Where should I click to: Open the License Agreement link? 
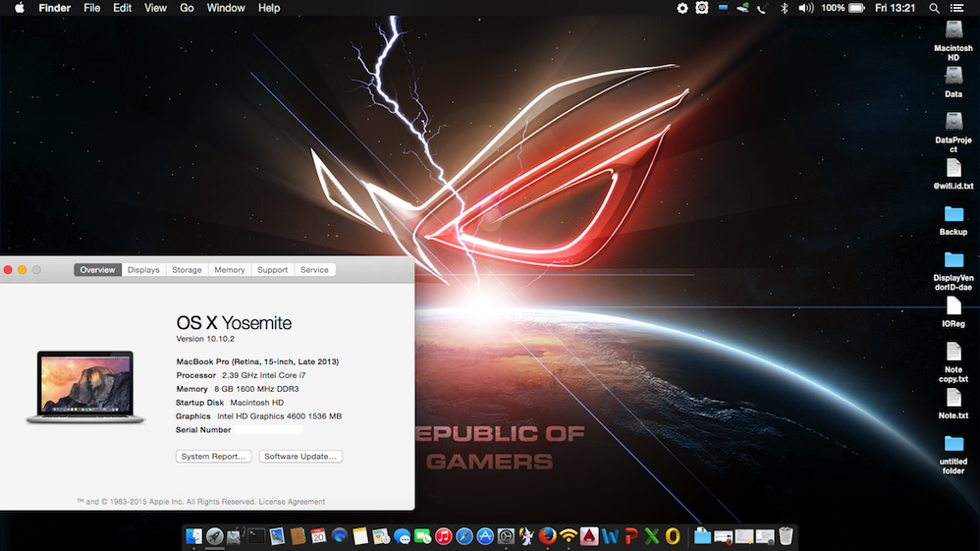pos(293,502)
